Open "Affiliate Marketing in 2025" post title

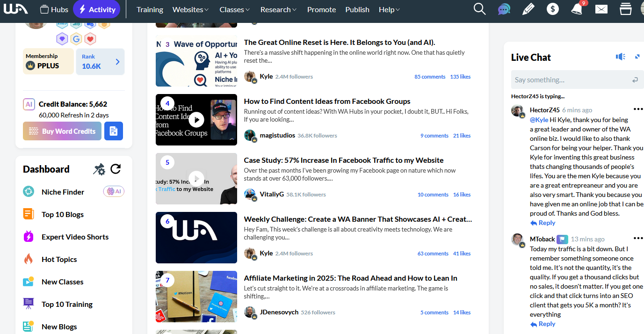pyautogui.click(x=351, y=278)
